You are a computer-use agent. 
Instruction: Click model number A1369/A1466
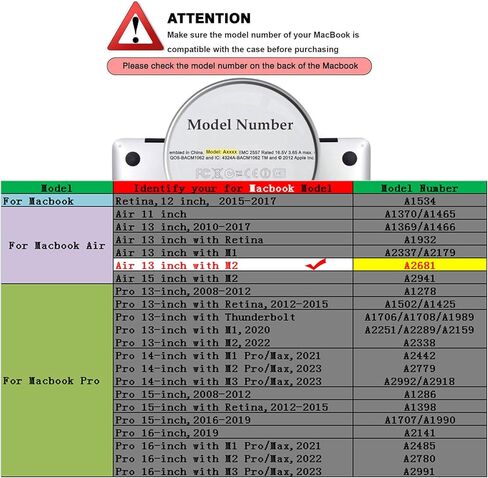[x=419, y=227]
